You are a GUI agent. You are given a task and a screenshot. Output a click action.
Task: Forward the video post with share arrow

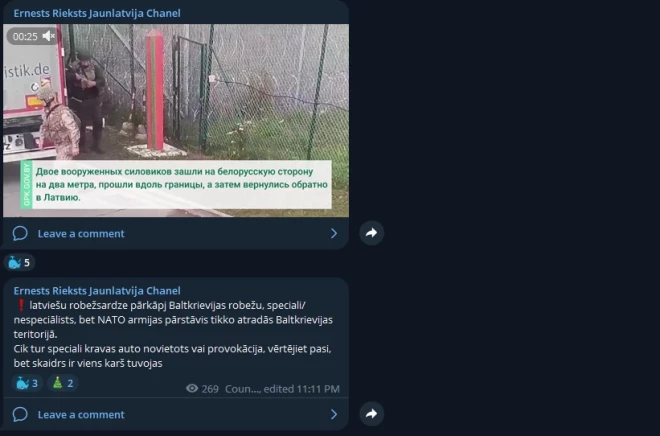point(371,233)
